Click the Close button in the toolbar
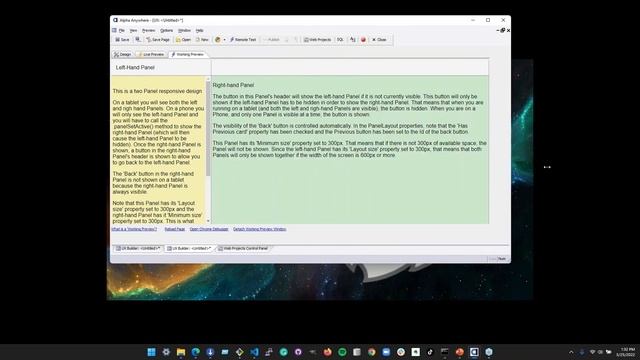 click(x=379, y=40)
